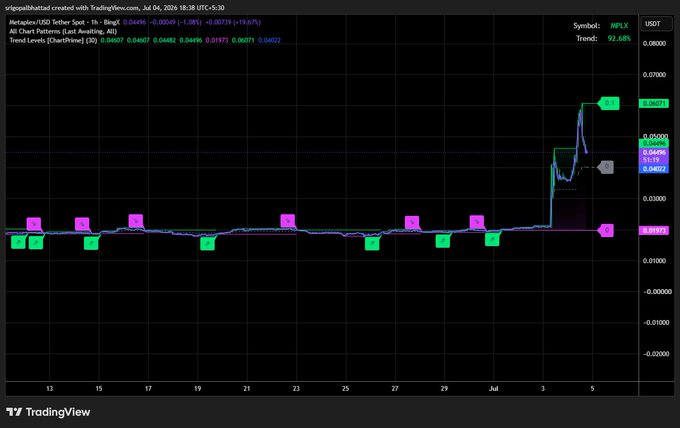The width and height of the screenshot is (680, 428).
Task: Click the TradingView logo
Action: [48, 412]
